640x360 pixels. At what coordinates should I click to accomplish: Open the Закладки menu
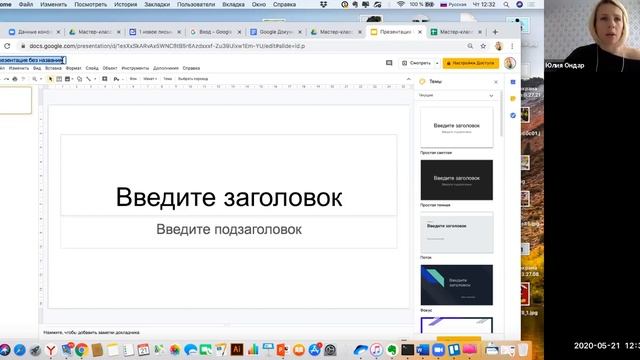tap(157, 4)
